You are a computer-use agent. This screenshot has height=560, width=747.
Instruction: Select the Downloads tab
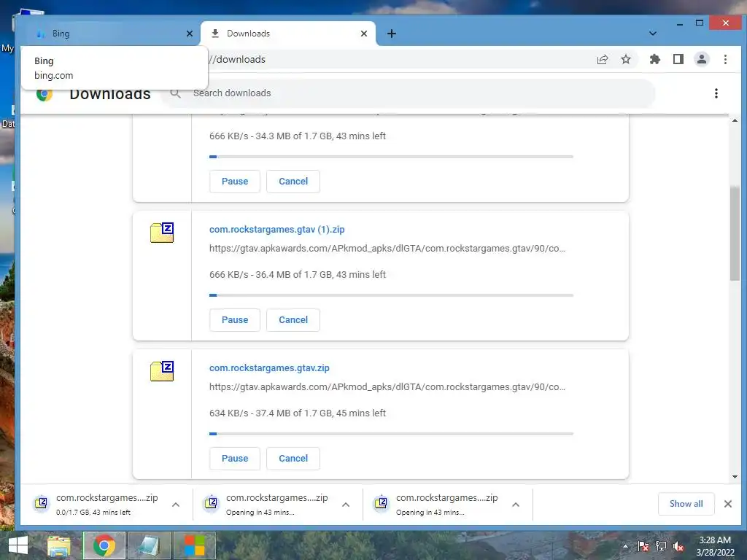(288, 34)
